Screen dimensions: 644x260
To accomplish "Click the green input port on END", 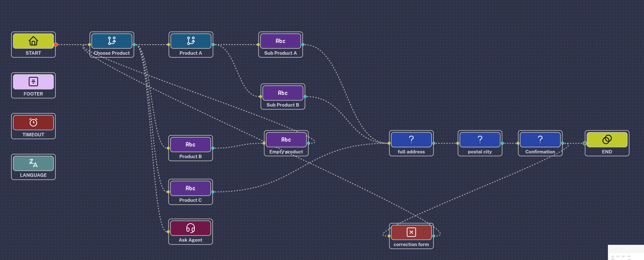I will [584, 143].
